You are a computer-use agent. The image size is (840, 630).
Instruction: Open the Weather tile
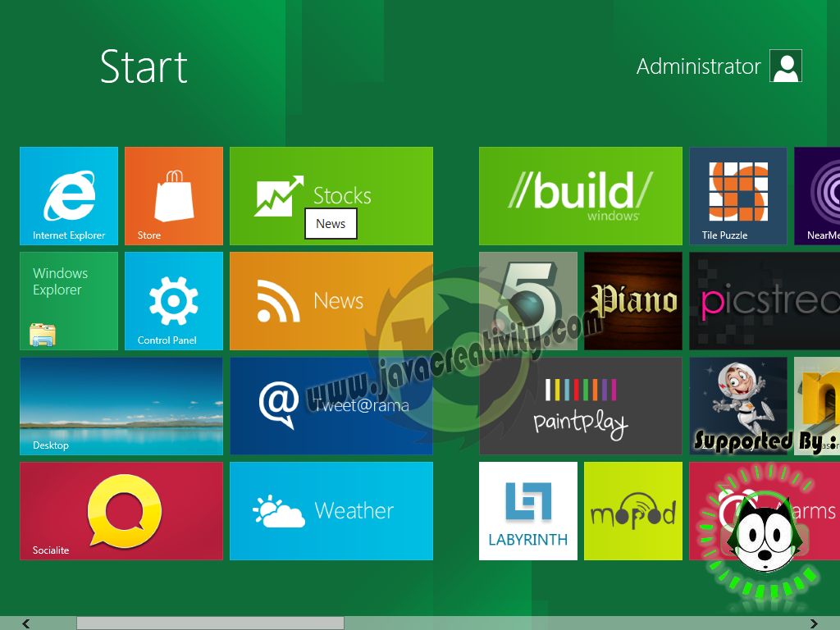point(331,511)
